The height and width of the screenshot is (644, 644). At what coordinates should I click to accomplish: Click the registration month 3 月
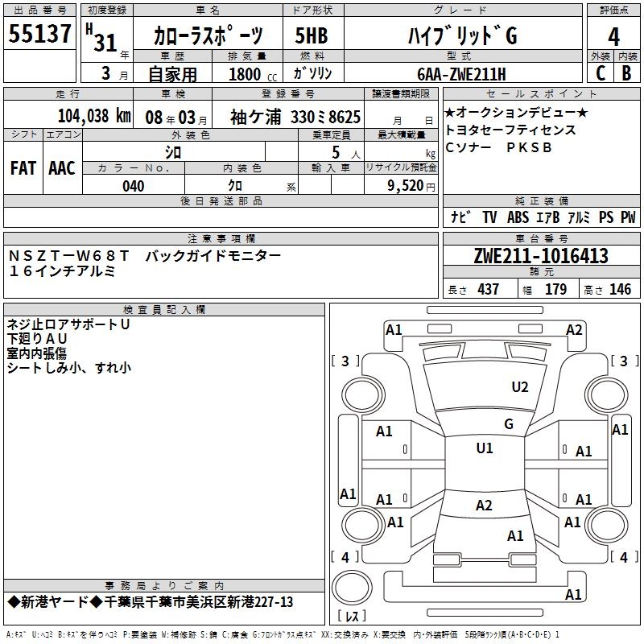[114, 74]
